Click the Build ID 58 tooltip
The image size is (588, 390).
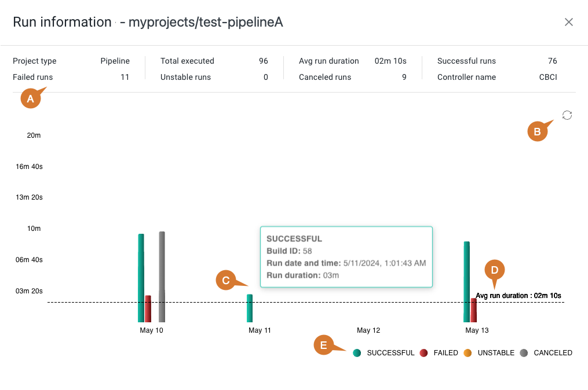coord(346,257)
